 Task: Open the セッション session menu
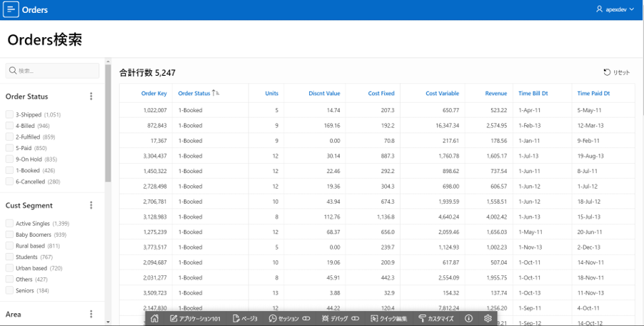288,319
